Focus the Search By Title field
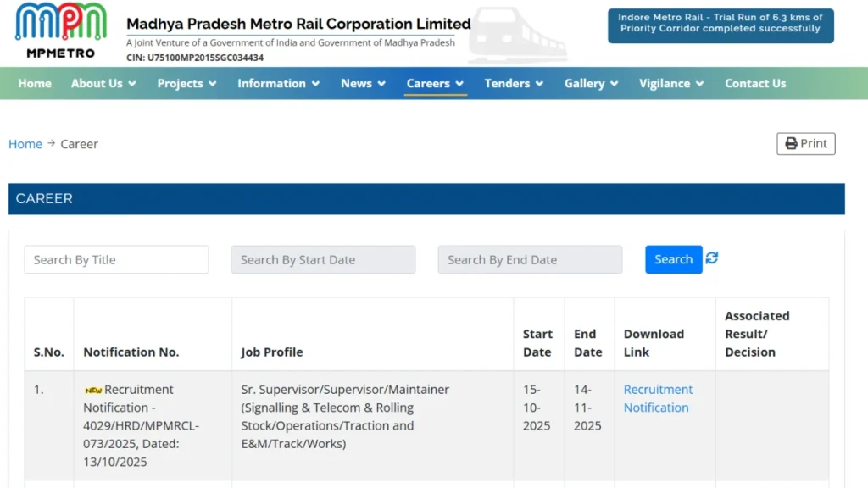This screenshot has height=488, width=868. [116, 259]
